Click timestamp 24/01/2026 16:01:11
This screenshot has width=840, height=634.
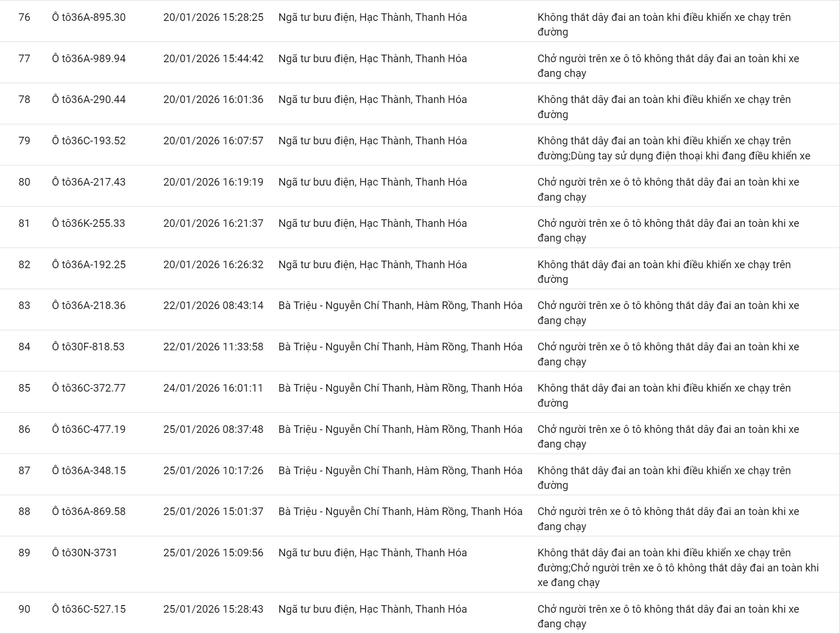213,388
